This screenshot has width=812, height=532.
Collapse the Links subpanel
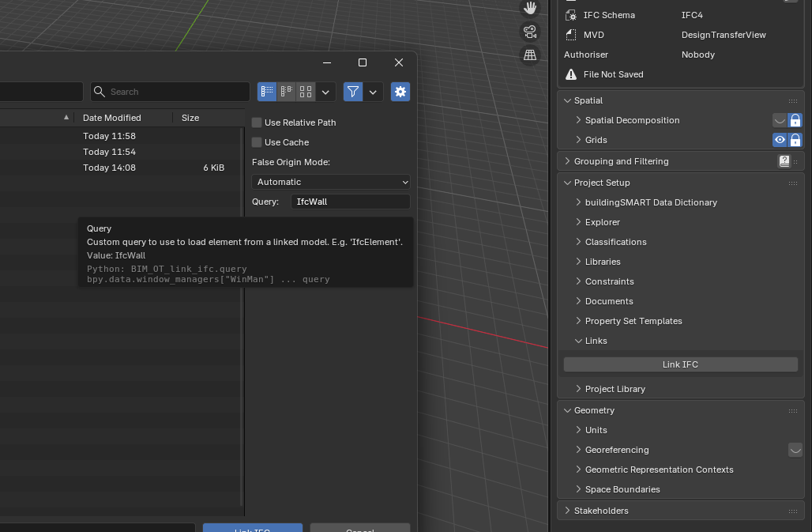(578, 341)
